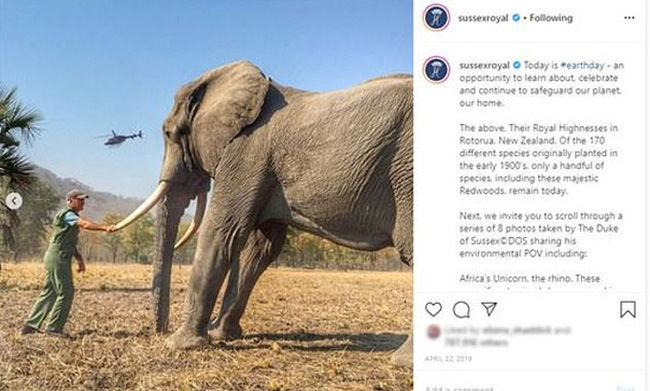
Task: Open the #earthday hashtag link
Action: click(582, 65)
